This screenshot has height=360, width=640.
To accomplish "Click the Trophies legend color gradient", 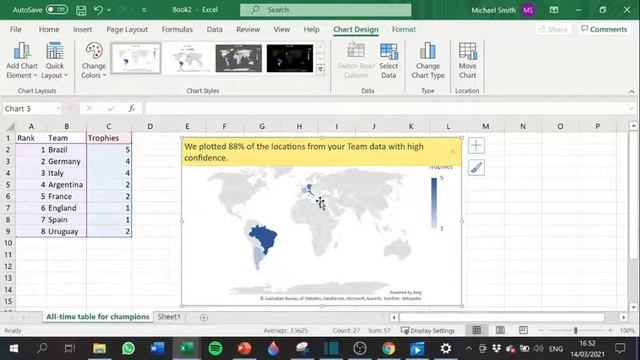I will pos(434,203).
